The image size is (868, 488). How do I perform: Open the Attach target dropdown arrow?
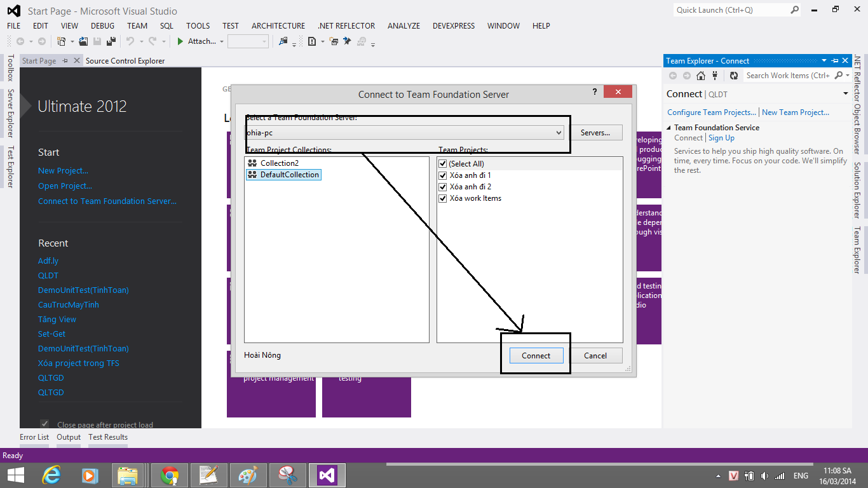point(222,42)
